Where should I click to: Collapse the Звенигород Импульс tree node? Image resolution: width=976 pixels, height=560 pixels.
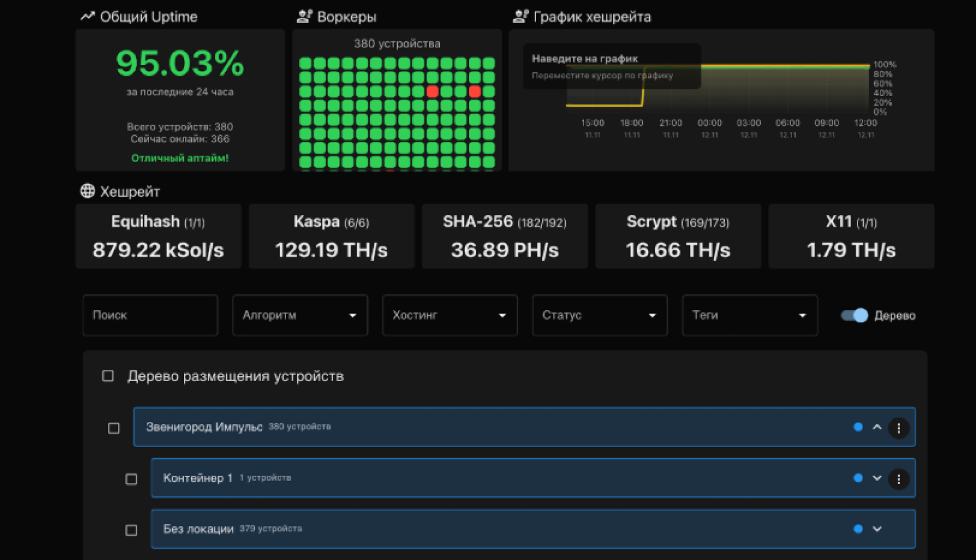pos(877,427)
